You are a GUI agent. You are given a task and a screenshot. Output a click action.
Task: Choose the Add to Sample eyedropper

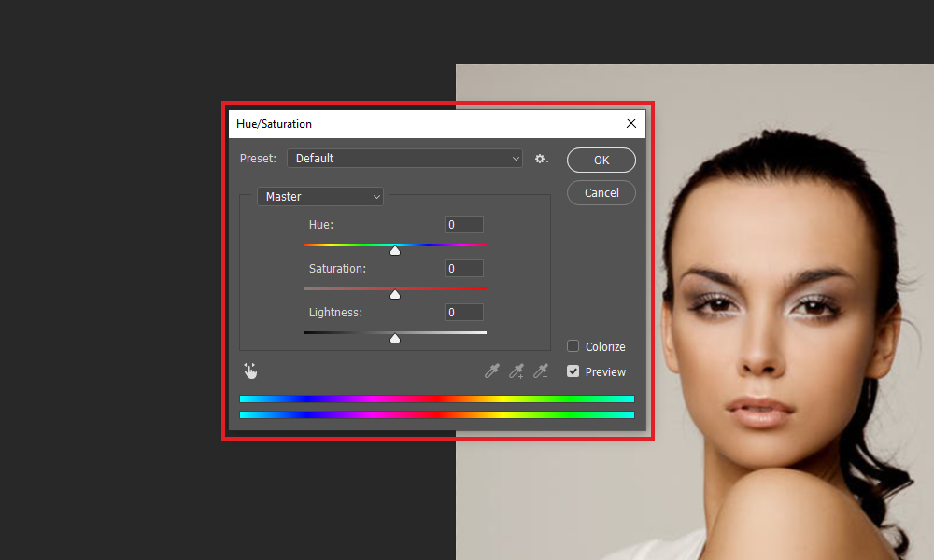coord(517,371)
